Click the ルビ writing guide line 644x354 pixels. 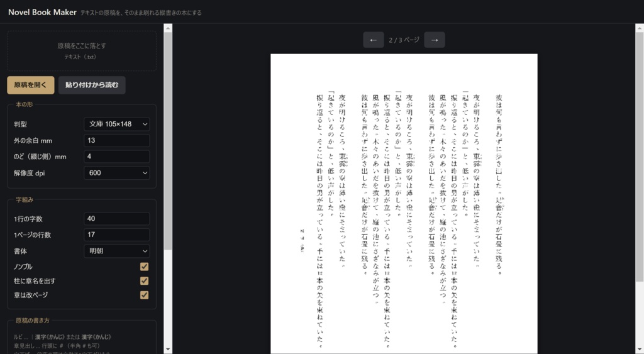(x=62, y=337)
